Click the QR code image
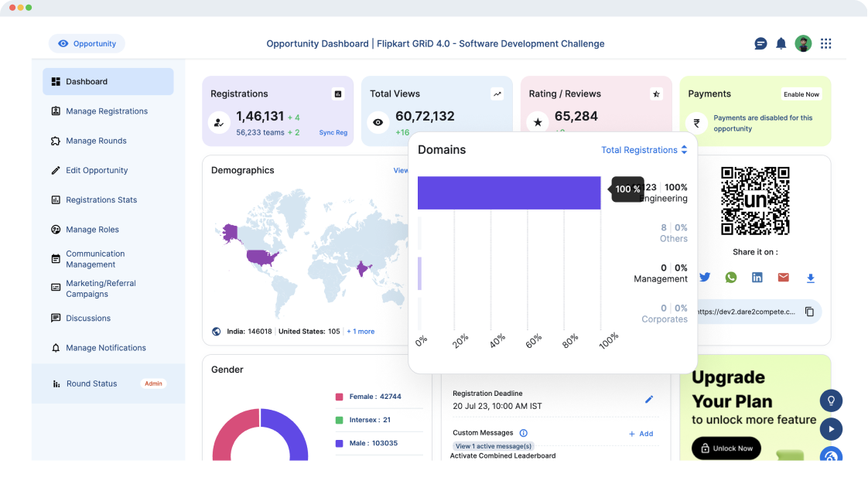This screenshot has height=484, width=868. 755,201
